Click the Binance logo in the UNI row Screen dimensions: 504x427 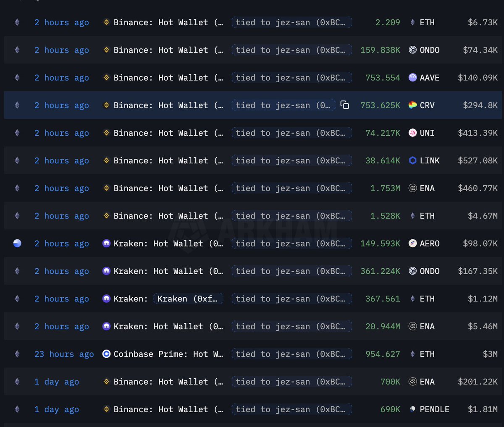(107, 133)
